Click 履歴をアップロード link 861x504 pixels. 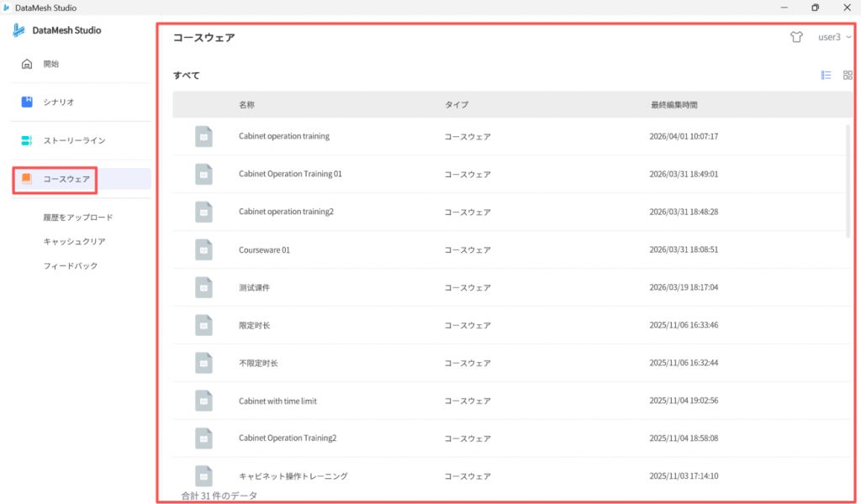point(77,218)
